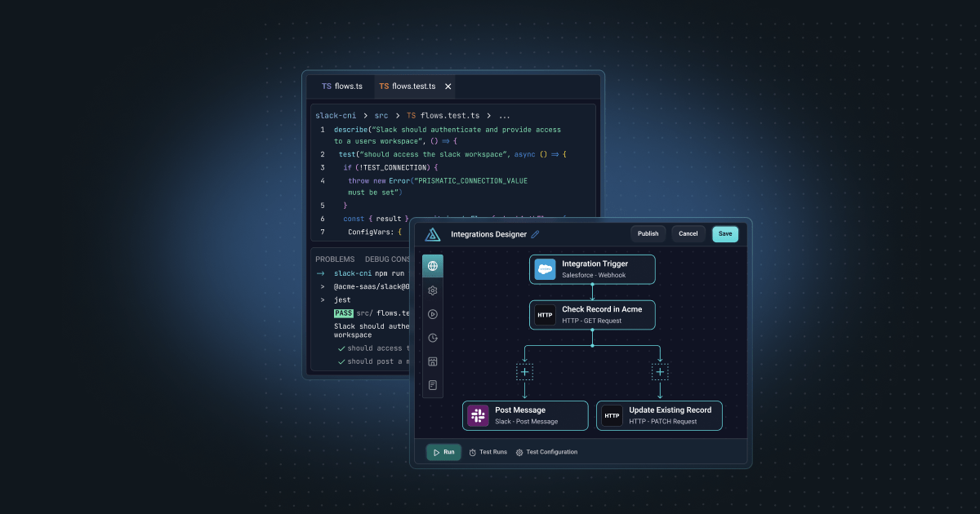Click the HTTP icon on Check Record in Acme
Viewport: 980px width, 514px height.
(x=545, y=315)
